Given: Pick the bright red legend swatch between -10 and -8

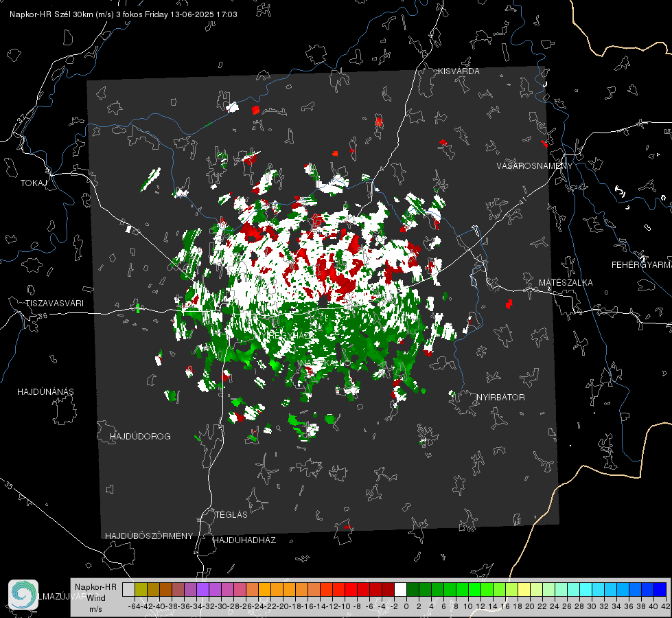Looking at the screenshot, I should [351, 590].
